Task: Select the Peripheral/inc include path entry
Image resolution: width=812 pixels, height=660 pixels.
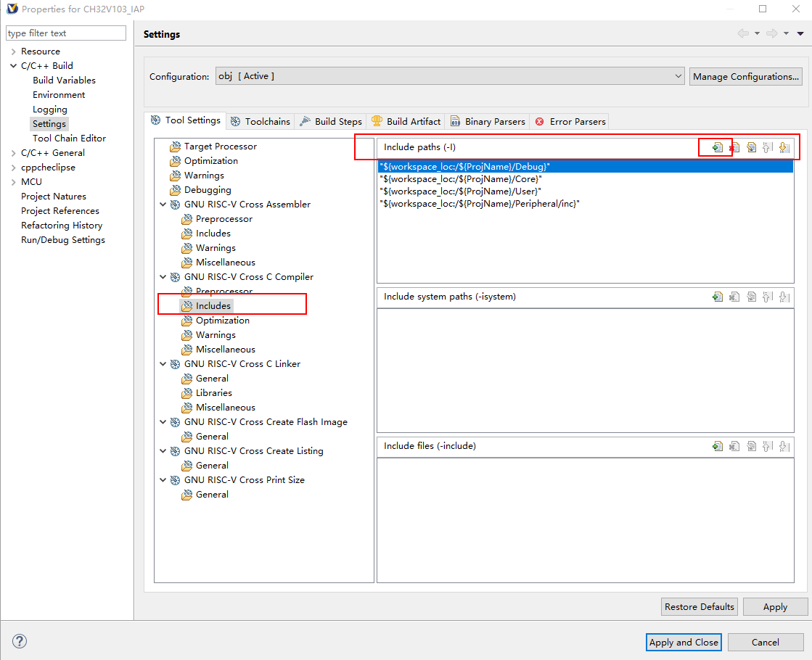Action: click(479, 204)
